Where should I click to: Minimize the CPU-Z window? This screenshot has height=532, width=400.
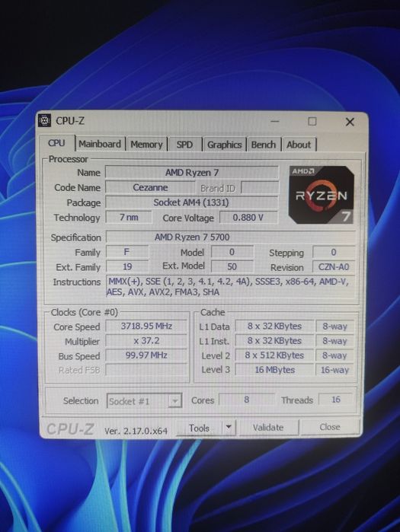point(275,121)
